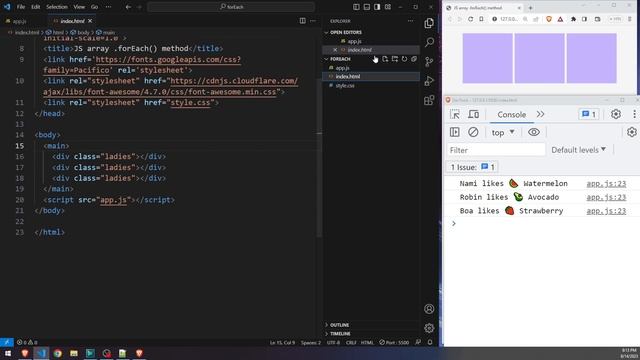This screenshot has width=640, height=360.
Task: Switch to app.js editor tab
Action: coord(20,21)
